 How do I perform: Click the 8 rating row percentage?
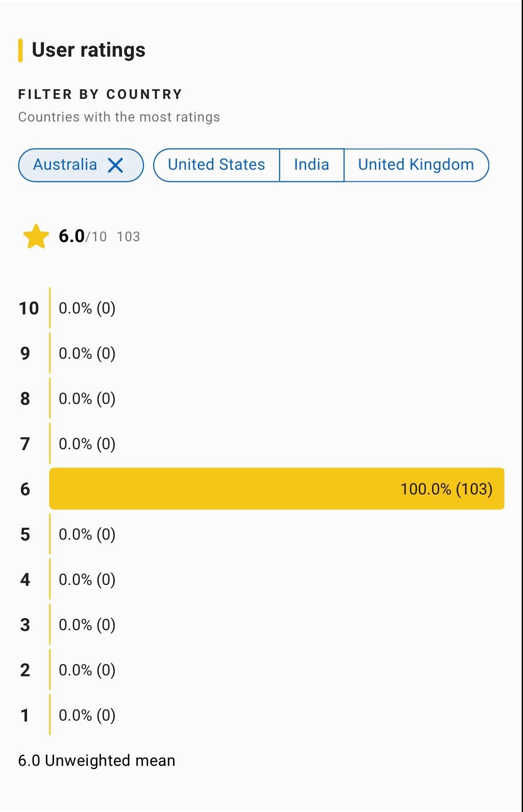(x=87, y=399)
